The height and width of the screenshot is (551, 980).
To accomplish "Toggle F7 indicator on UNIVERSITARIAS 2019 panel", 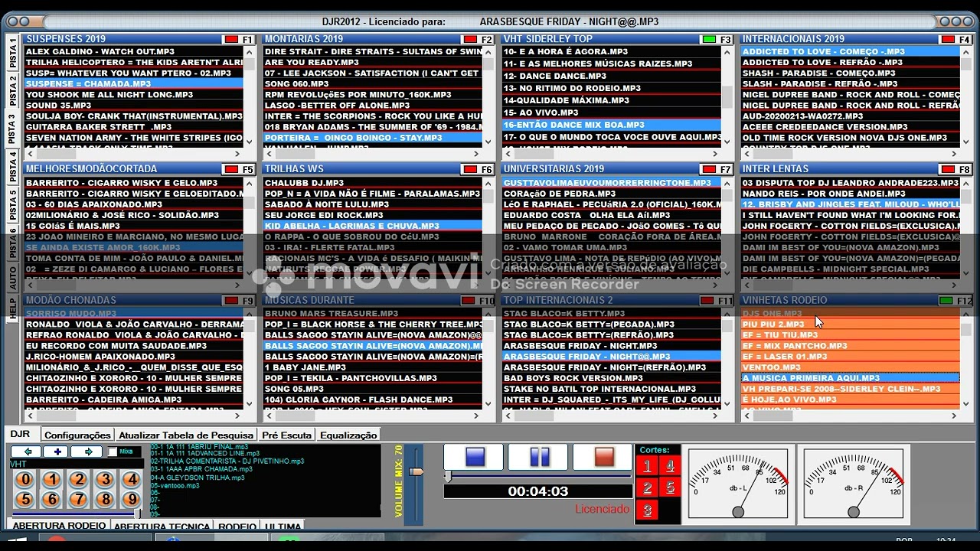I will (x=709, y=170).
